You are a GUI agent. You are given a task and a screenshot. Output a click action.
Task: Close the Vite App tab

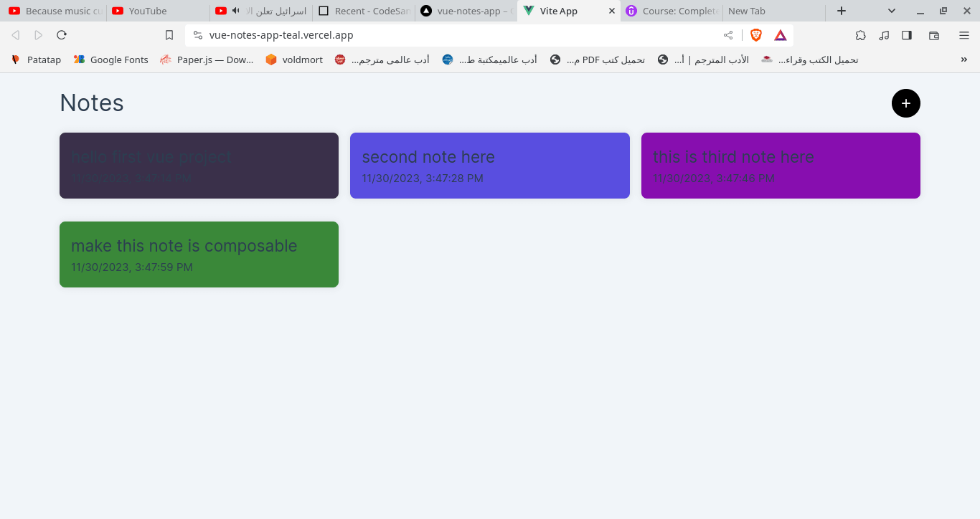611,11
